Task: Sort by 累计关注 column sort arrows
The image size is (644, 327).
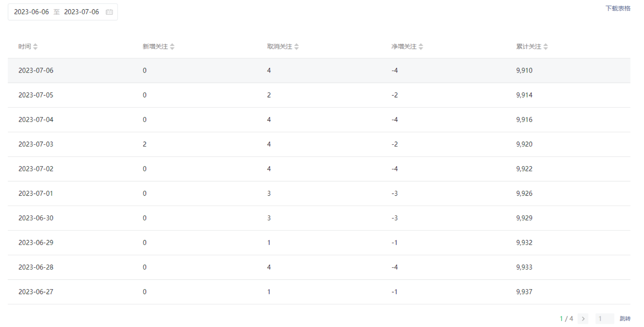Action: (x=546, y=47)
